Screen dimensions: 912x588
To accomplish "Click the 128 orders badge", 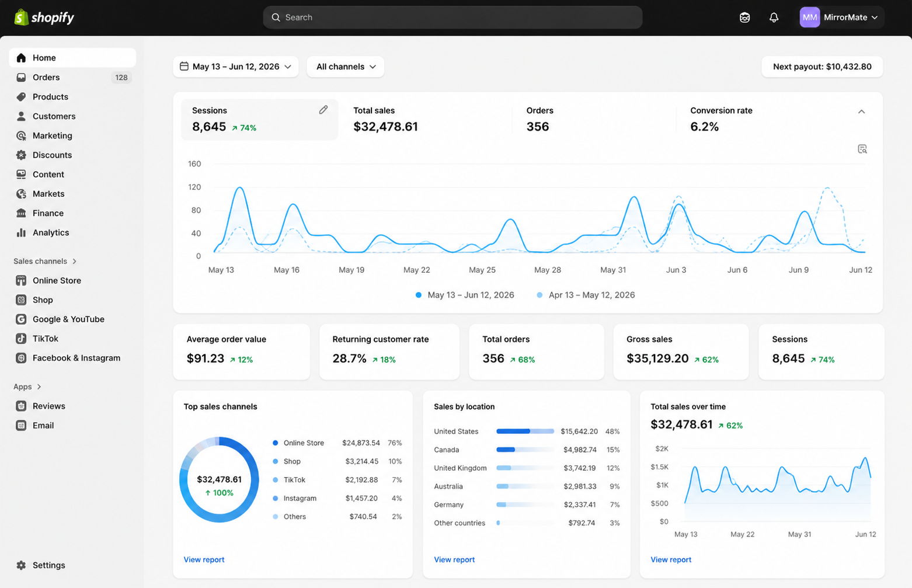I will (121, 78).
